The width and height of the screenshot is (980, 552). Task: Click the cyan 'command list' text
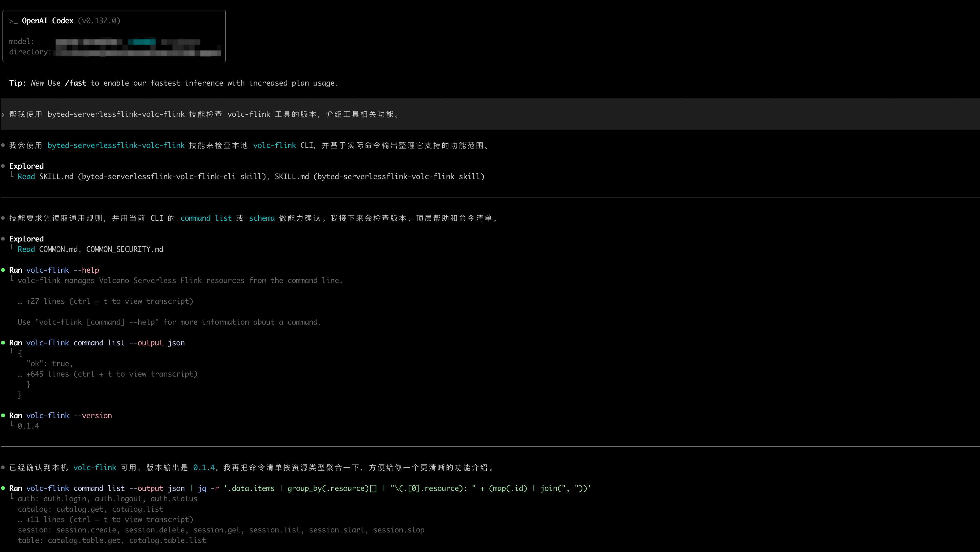click(206, 218)
